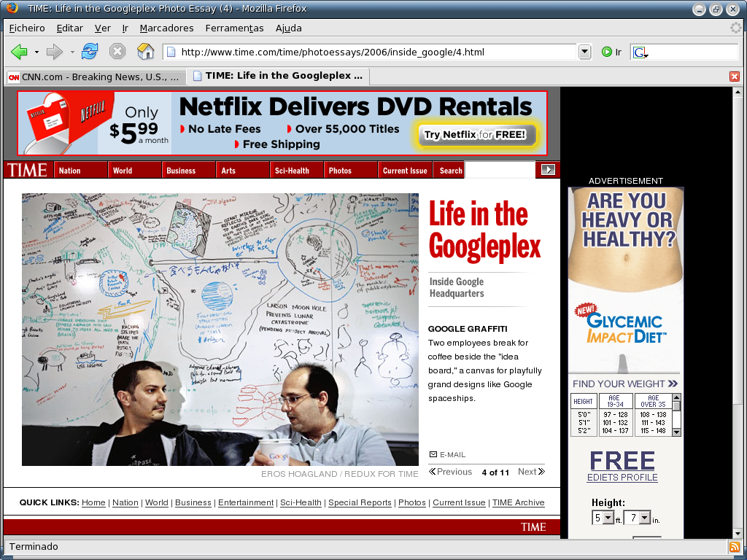Open Photos in Quick Links
The width and height of the screenshot is (747, 560).
[412, 502]
